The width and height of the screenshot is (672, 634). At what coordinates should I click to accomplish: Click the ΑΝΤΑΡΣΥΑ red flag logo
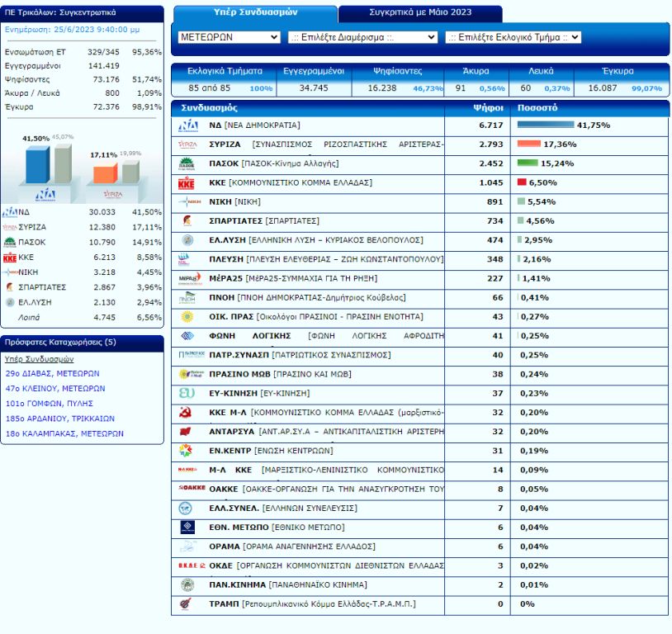(x=185, y=431)
